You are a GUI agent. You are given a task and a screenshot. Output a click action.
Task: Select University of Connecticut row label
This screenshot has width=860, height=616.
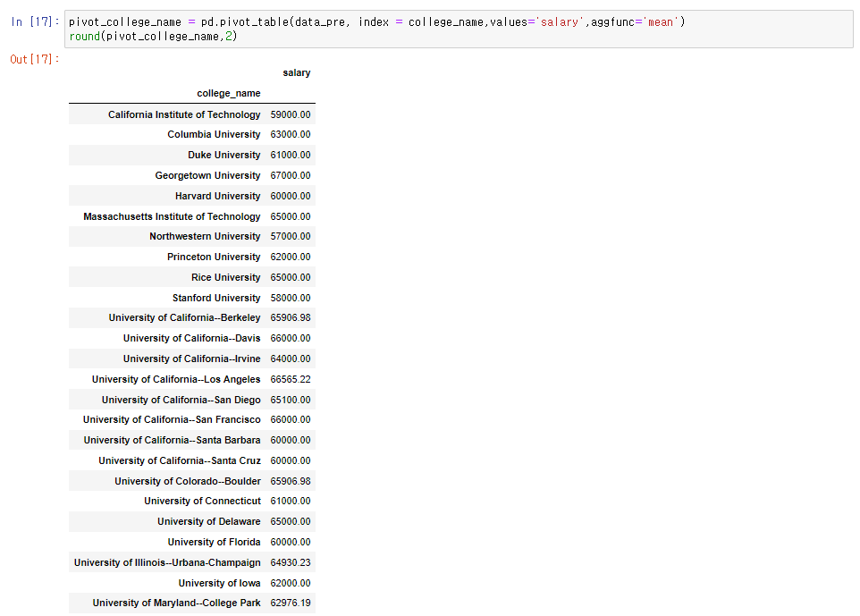(202, 501)
